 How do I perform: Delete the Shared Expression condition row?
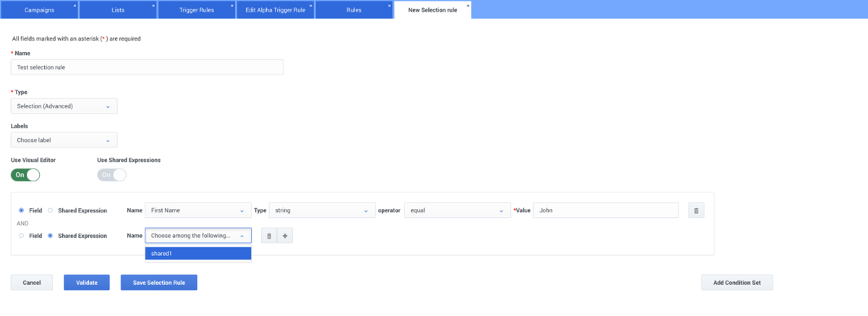pos(268,236)
